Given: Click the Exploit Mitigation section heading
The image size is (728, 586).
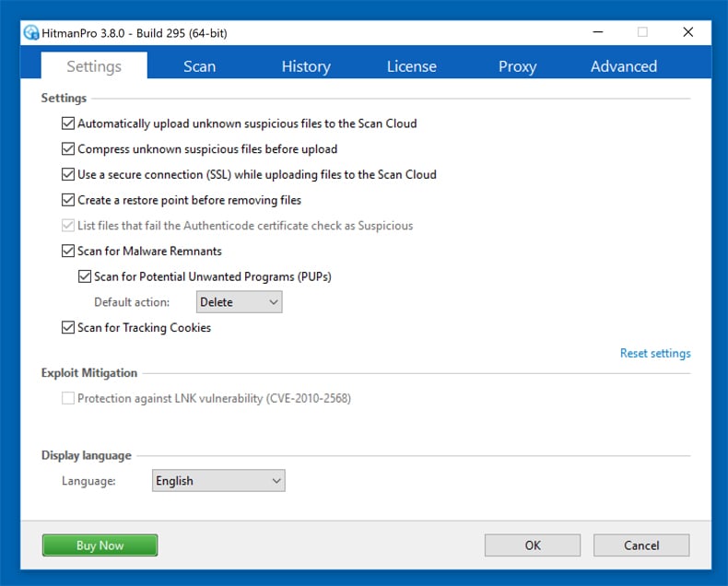Looking at the screenshot, I should pos(89,373).
